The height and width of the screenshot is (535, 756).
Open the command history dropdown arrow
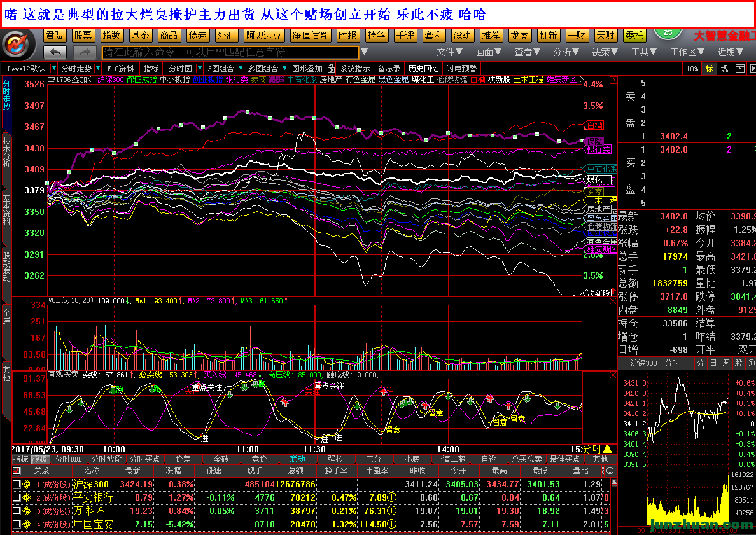click(365, 52)
